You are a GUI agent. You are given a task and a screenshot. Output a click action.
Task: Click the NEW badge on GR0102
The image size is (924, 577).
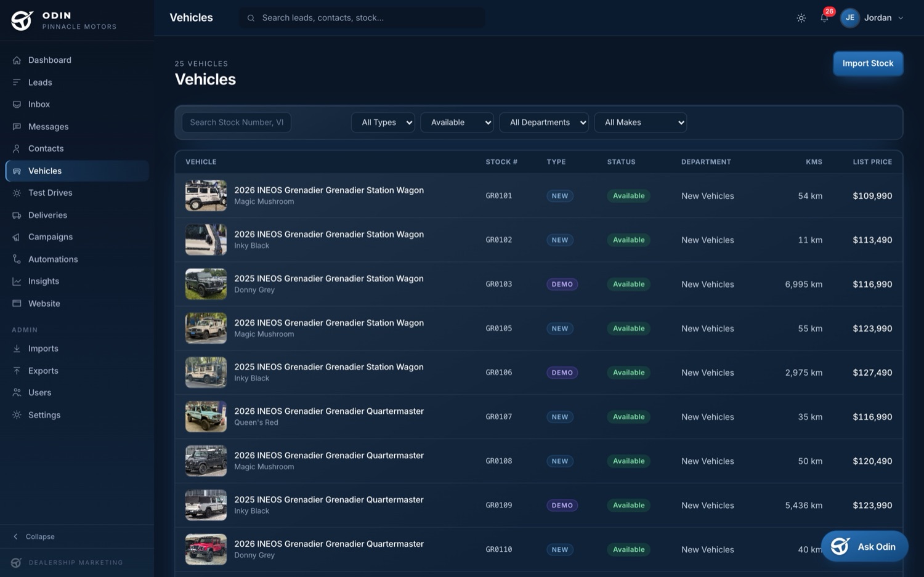coord(560,240)
